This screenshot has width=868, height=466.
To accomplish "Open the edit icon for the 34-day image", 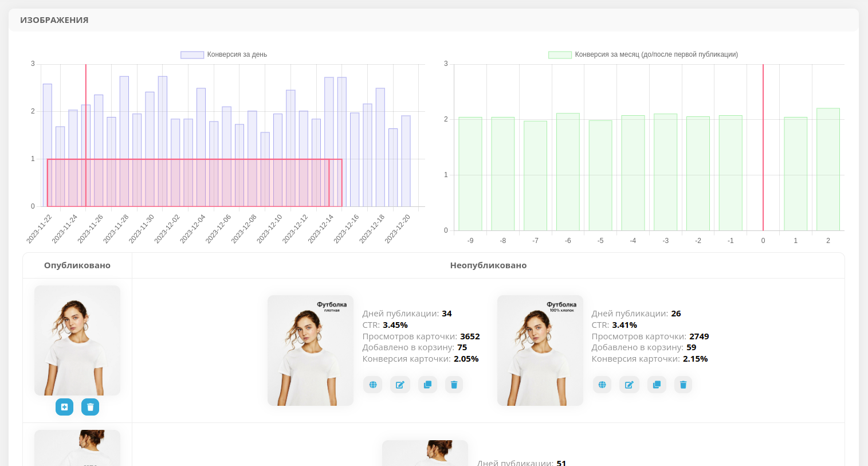I will click(x=400, y=385).
